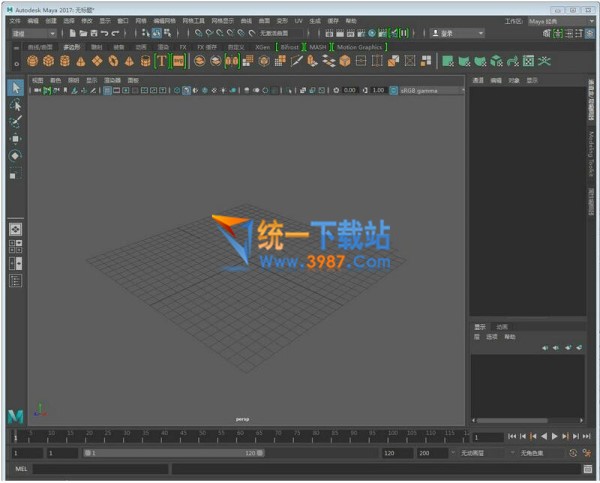Click the polygon Type (T) tool icon
This screenshot has width=600, height=483.
click(162, 61)
